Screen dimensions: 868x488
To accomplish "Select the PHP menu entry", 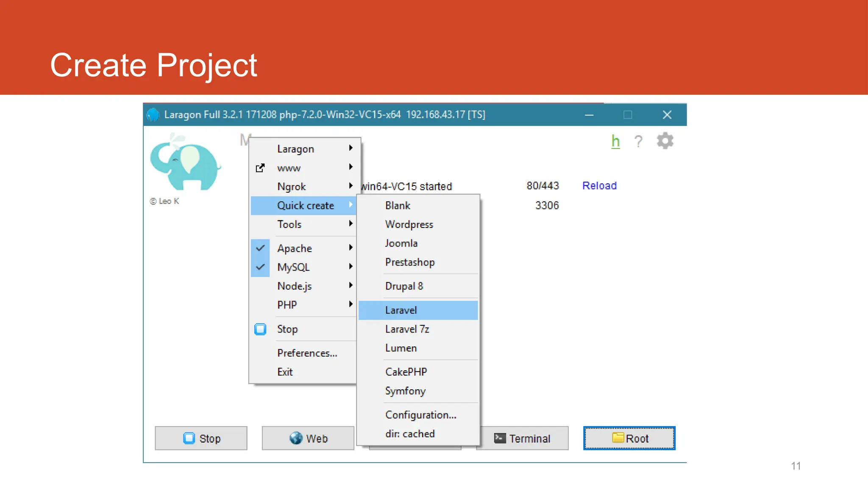I will coord(303,305).
